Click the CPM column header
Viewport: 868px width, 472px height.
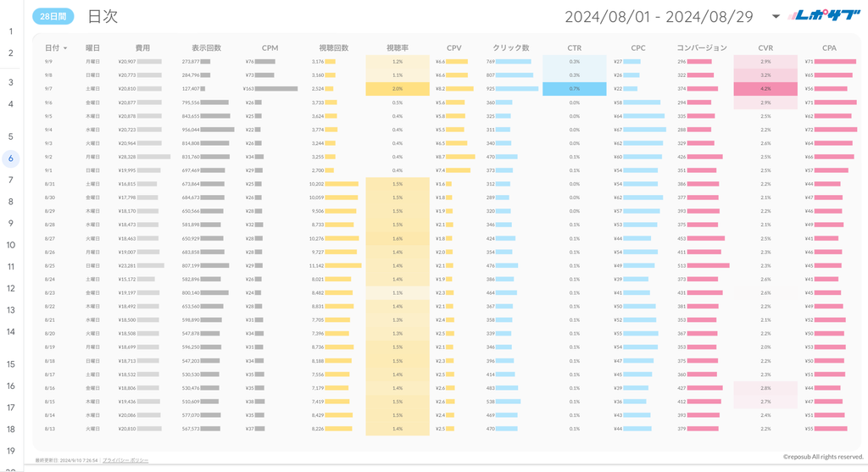pyautogui.click(x=270, y=48)
